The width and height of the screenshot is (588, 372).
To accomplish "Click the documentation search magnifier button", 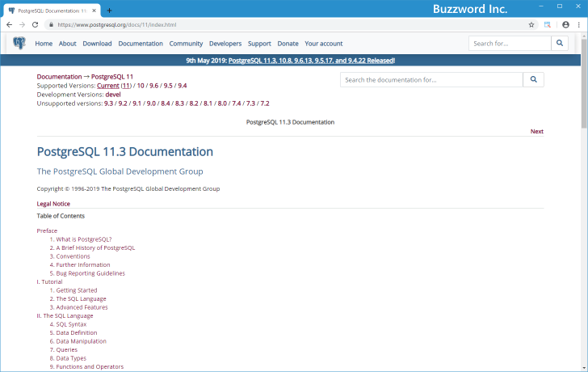I will 533,79.
